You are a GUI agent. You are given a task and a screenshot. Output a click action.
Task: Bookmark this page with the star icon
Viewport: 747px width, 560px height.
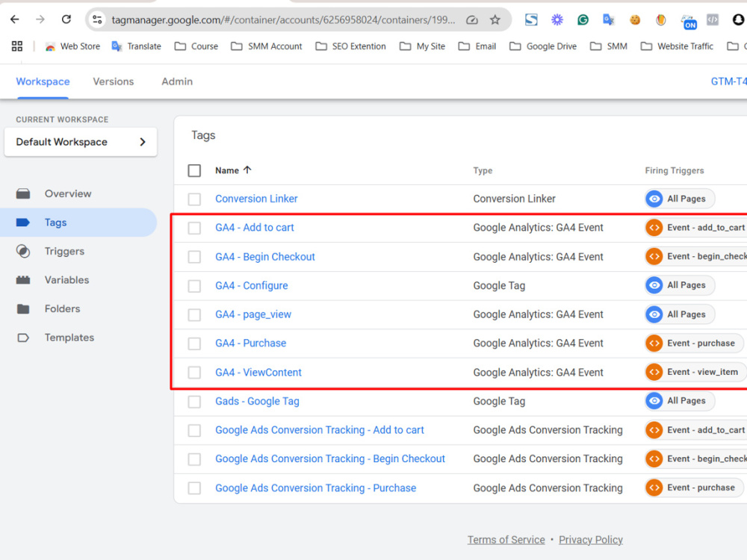coord(495,19)
